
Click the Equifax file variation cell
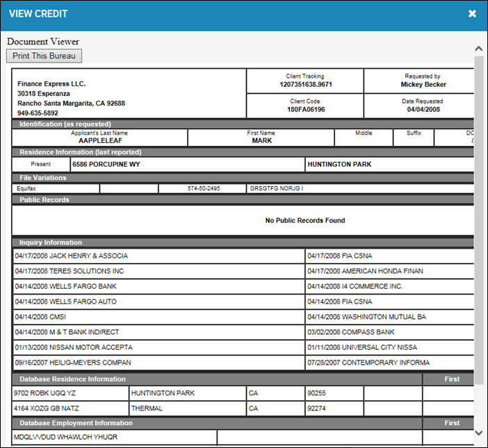pyautogui.click(x=56, y=188)
